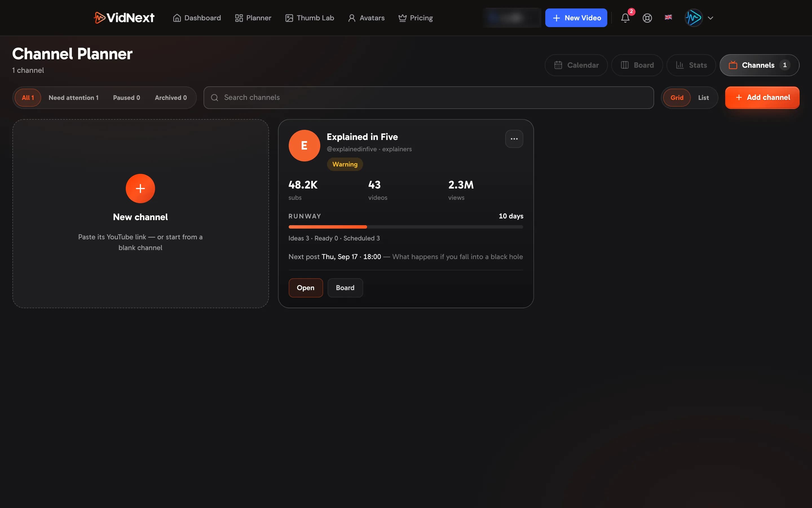Expand the profile menu chevron

coord(710,18)
